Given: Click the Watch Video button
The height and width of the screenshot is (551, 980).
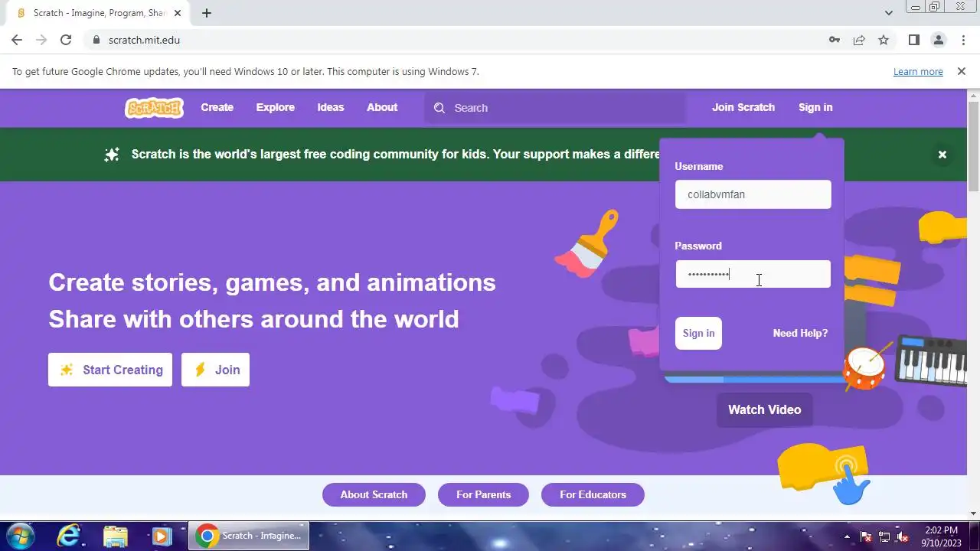Looking at the screenshot, I should coord(764,409).
